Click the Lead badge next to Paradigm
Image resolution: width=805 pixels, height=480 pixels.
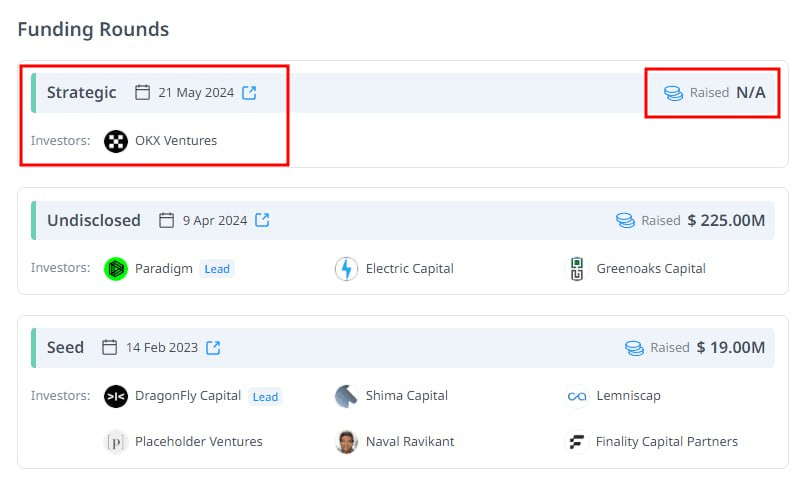pos(218,269)
